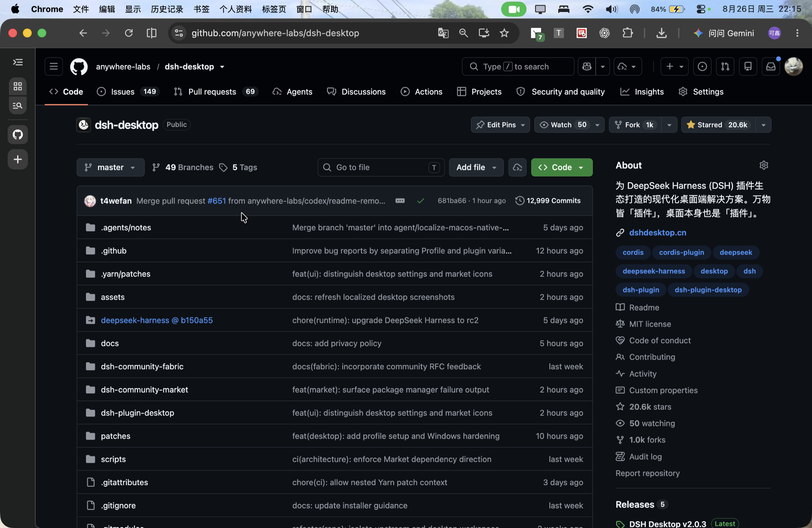
Task: Click the GitHub icon in left sidebar
Action: coord(18,135)
